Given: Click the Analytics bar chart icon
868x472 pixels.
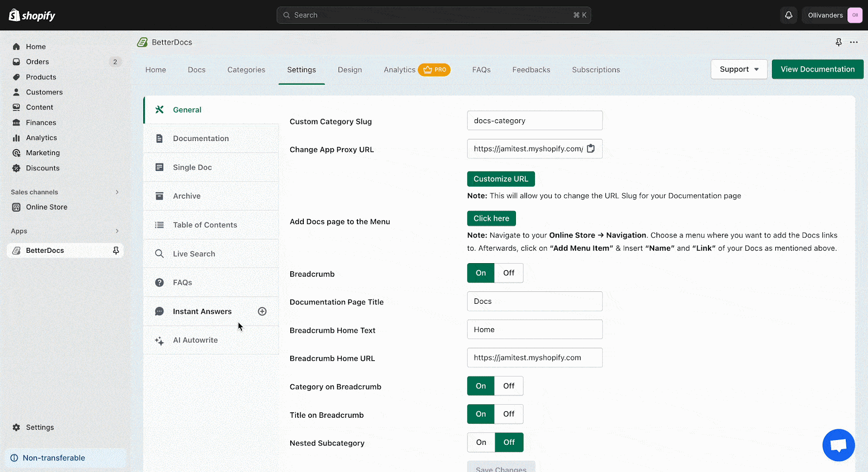Looking at the screenshot, I should point(16,138).
